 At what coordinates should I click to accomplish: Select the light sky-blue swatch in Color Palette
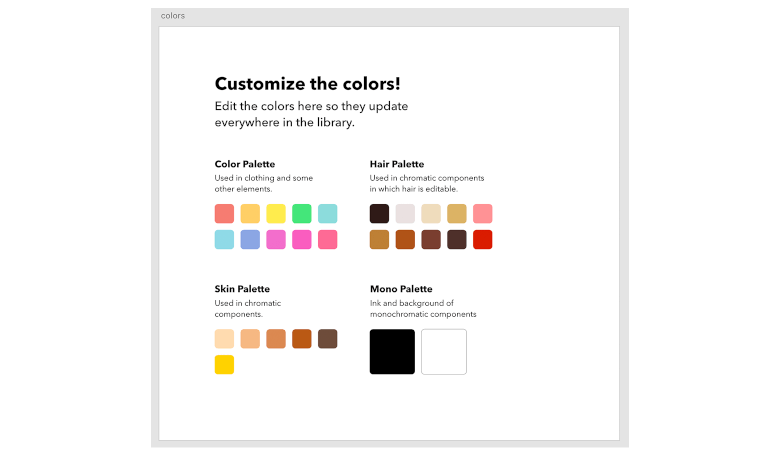(x=224, y=239)
